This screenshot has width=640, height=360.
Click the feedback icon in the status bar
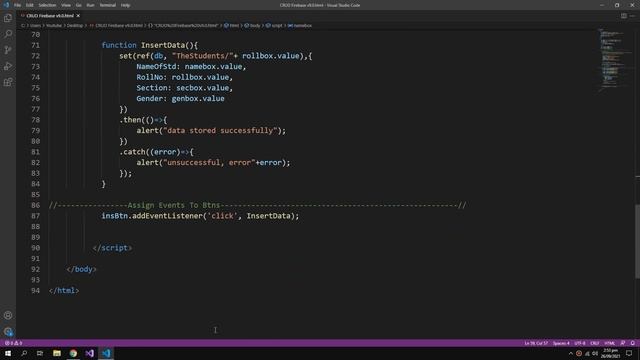tap(623, 343)
